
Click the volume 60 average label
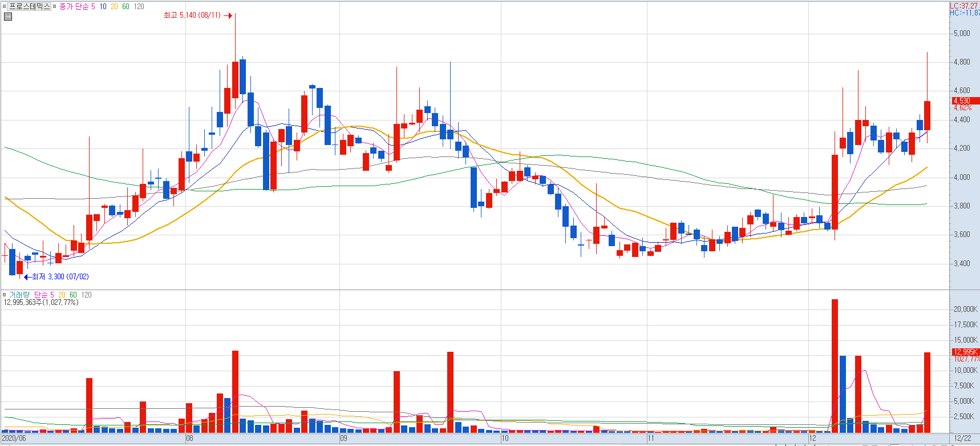[73, 295]
